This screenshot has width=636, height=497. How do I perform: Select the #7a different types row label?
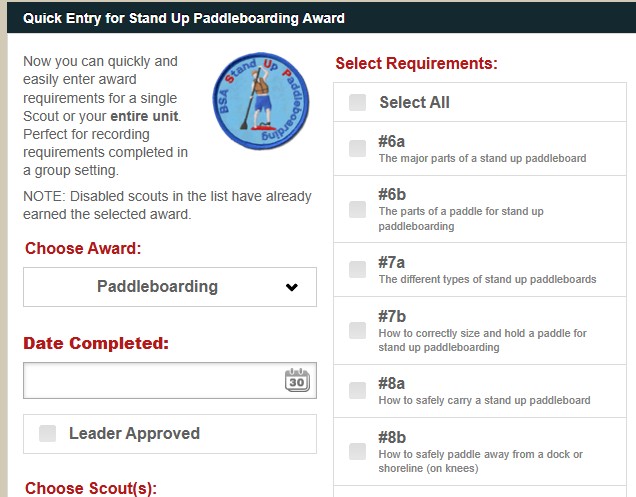pos(487,279)
